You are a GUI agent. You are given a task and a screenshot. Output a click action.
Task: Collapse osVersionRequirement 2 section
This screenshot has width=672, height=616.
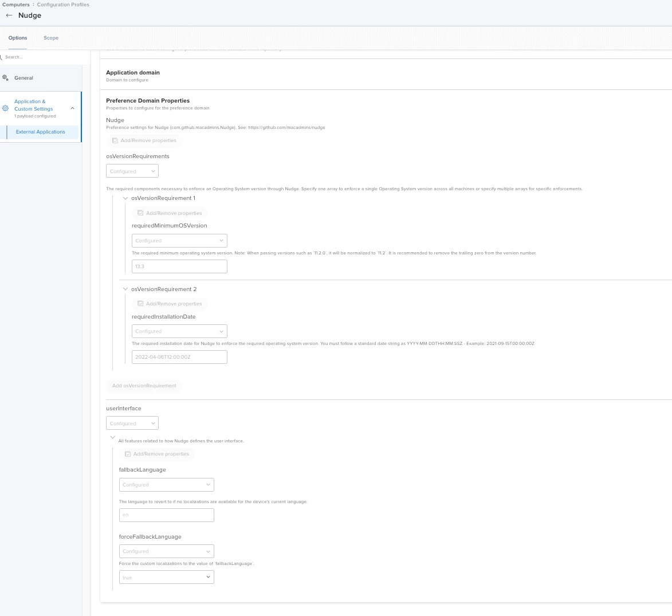[x=125, y=289]
